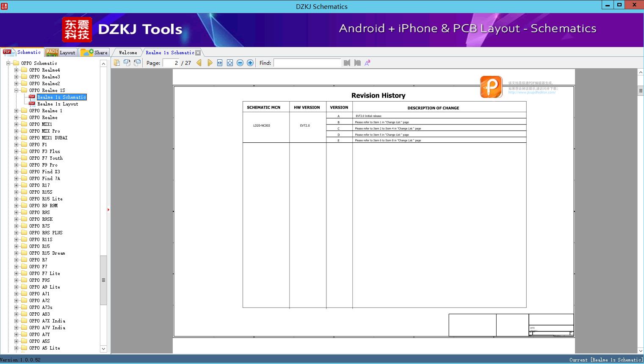
Task: Click the fit page icon
Action: (x=230, y=63)
